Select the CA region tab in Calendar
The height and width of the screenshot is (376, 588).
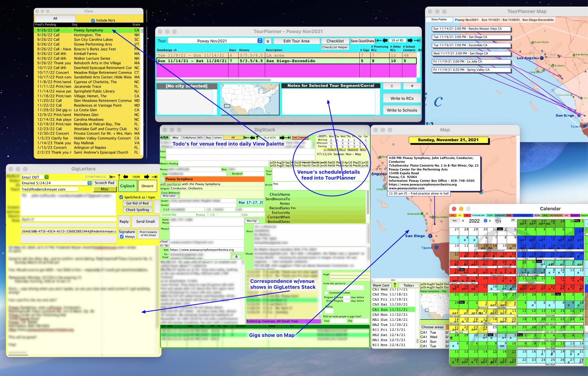click(x=460, y=216)
